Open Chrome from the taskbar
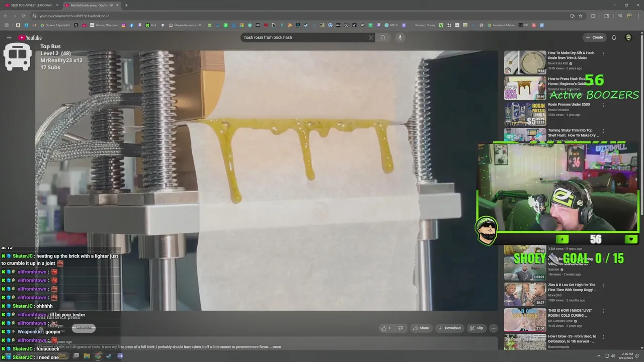This screenshot has width=644, height=362. [98, 356]
